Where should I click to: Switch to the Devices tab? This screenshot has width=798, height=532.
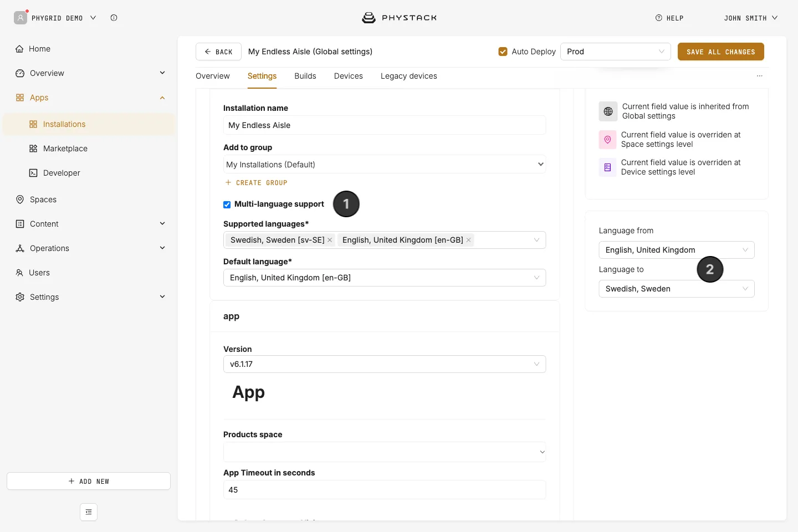pyautogui.click(x=349, y=76)
